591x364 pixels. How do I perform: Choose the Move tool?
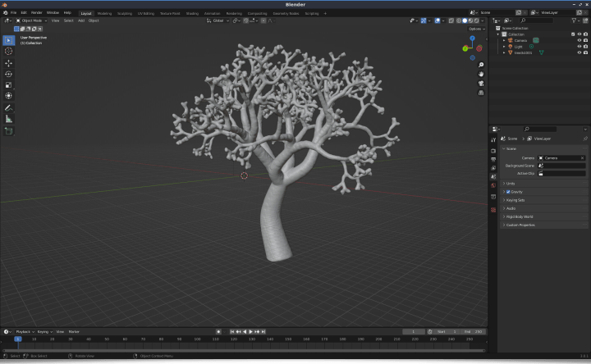click(x=9, y=63)
